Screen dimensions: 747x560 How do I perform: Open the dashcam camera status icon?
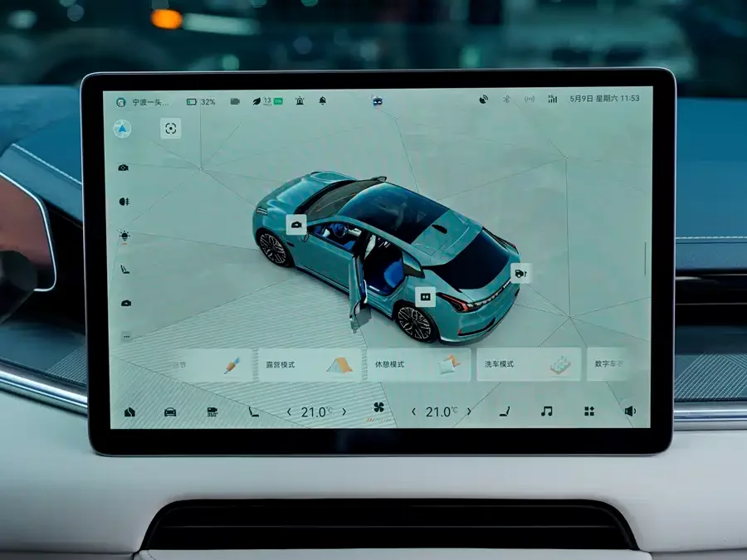pos(235,101)
